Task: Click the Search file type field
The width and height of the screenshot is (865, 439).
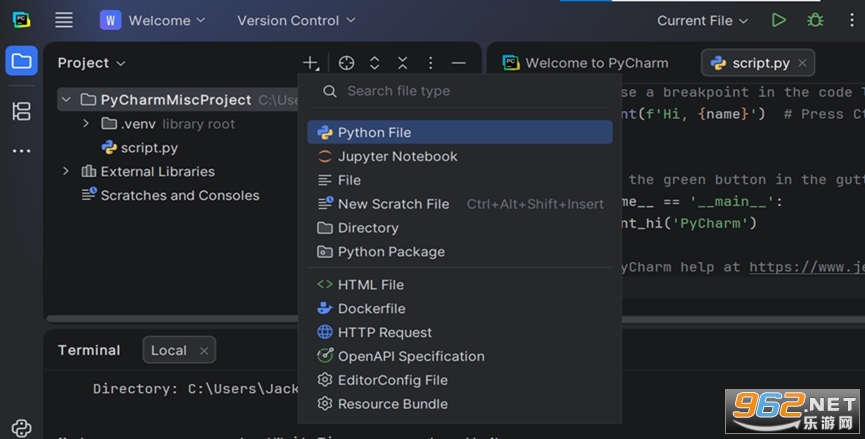Action: [x=460, y=91]
